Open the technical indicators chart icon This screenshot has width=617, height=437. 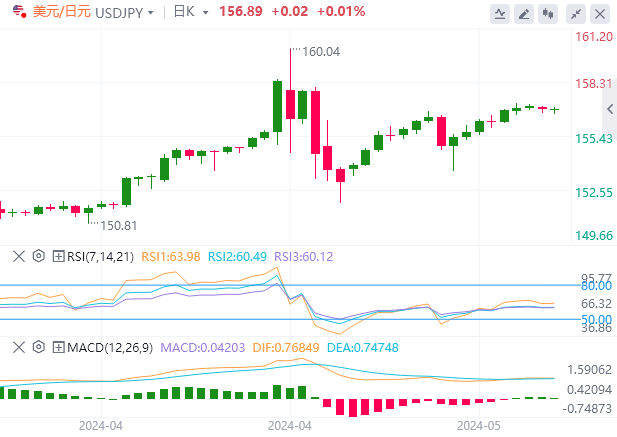point(500,14)
